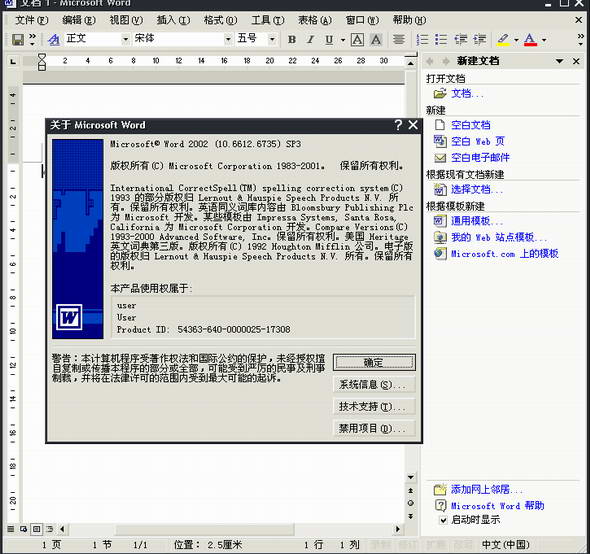Create a 空白电子邮件
This screenshot has height=554, width=590.
coord(480,158)
